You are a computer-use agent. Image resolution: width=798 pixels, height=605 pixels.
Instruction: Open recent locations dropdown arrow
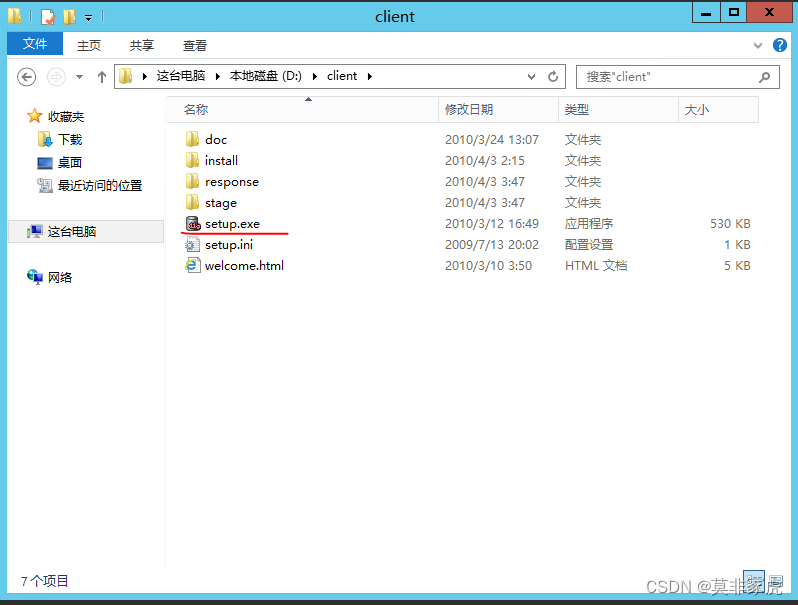pos(79,77)
